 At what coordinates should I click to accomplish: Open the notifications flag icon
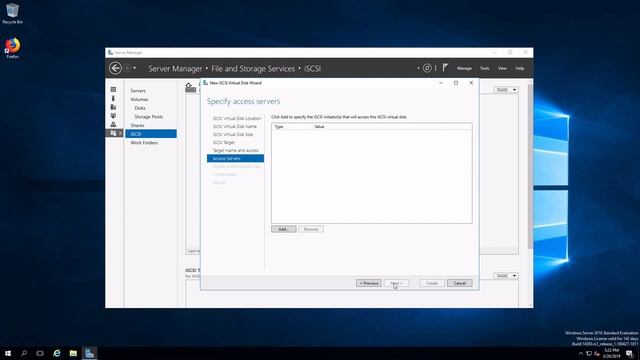[445, 68]
